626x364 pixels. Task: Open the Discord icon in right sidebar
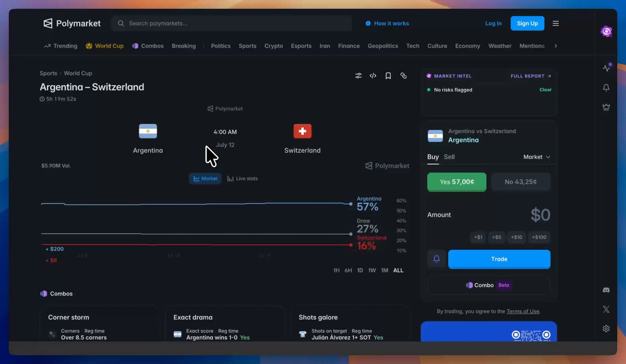[x=606, y=290]
